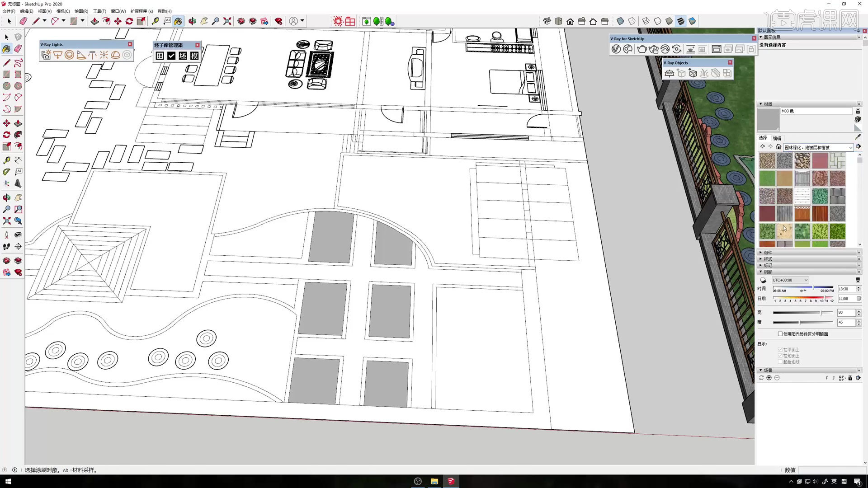868x488 pixels.
Task: Open the UTC+08:00 timezone dropdown
Action: [790, 280]
